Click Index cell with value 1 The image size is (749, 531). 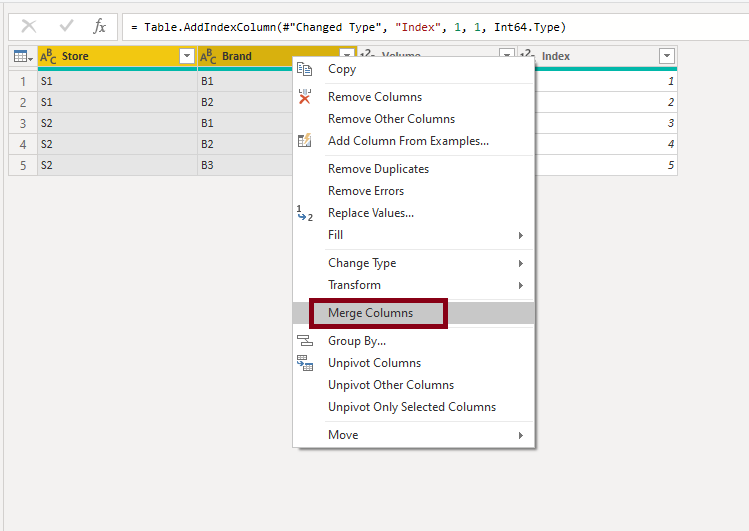click(606, 81)
